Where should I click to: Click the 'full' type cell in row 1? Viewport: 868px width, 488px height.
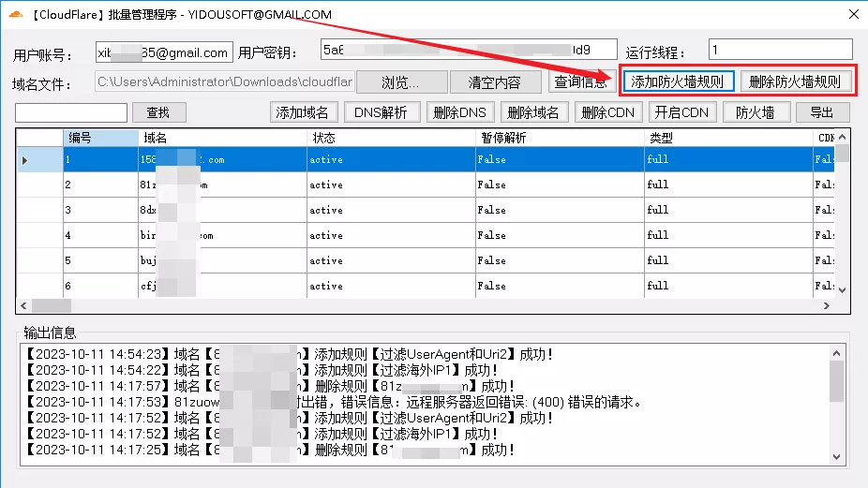(728, 160)
